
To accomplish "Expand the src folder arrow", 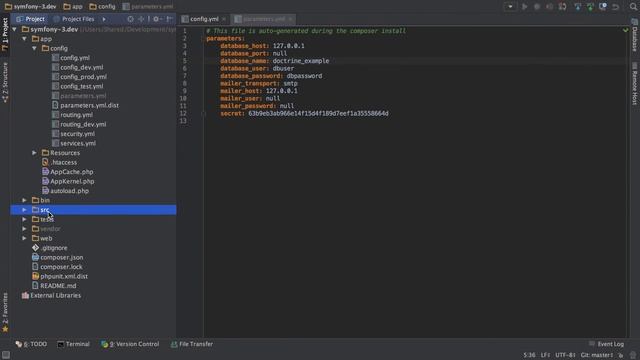I will click(x=24, y=210).
